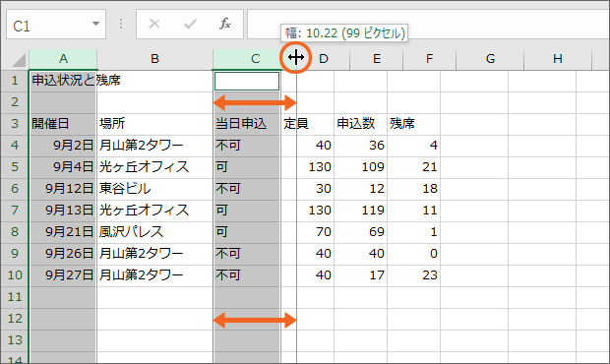This screenshot has width=610, height=364.
Task: Click into the formula bar input area
Action: tap(428, 25)
